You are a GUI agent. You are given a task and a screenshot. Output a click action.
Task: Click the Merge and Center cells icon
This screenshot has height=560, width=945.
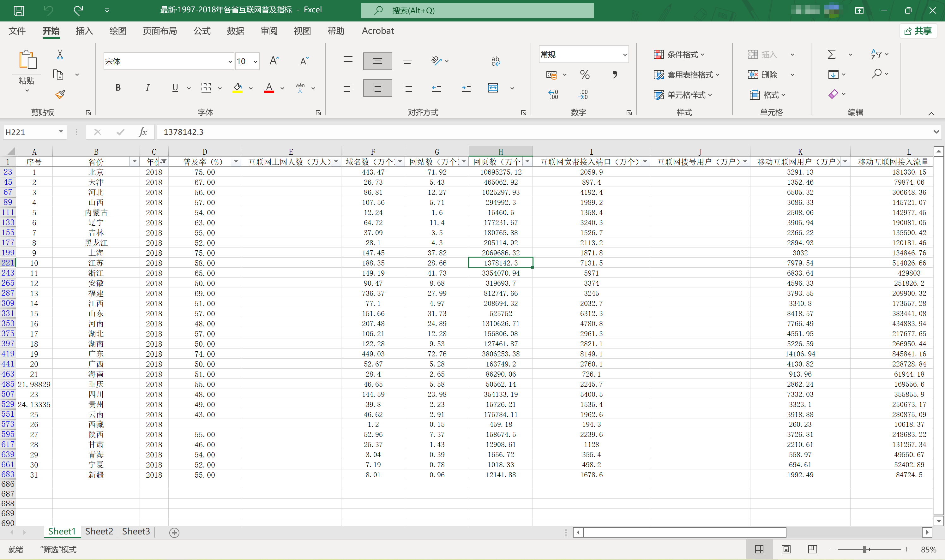tap(493, 88)
